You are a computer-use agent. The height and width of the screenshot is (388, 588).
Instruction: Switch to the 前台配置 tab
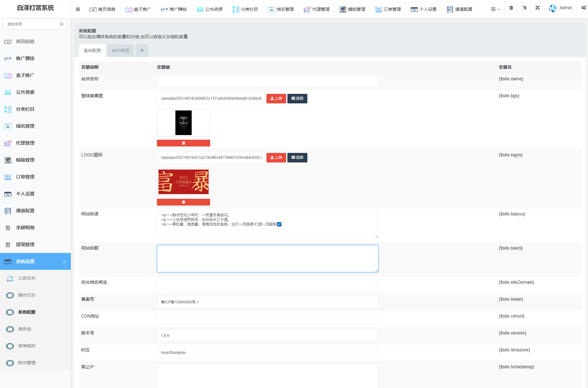coord(121,50)
